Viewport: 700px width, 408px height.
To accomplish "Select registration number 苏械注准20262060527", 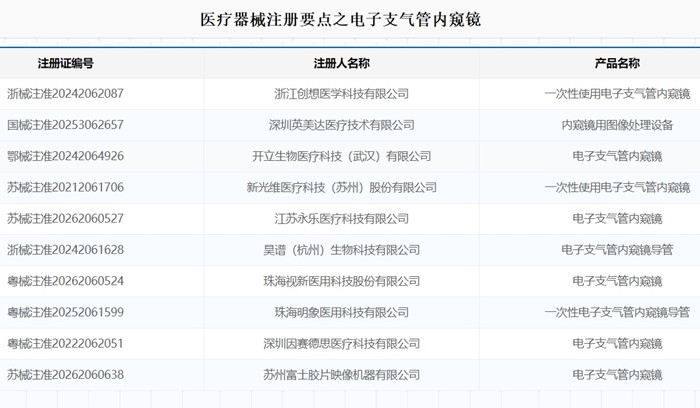I will coord(65,219).
